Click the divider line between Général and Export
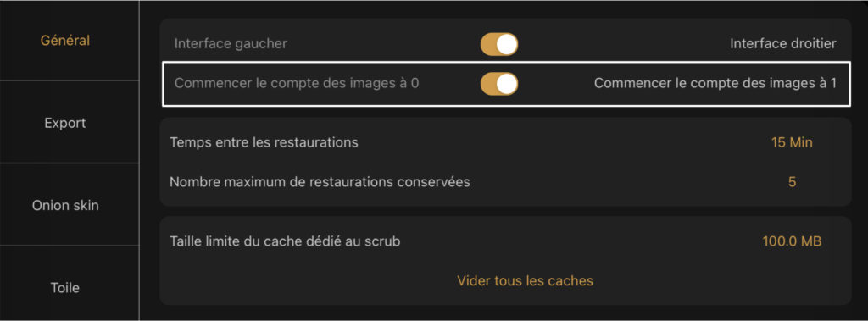Screen dimensions: 868x321 pos(70,80)
